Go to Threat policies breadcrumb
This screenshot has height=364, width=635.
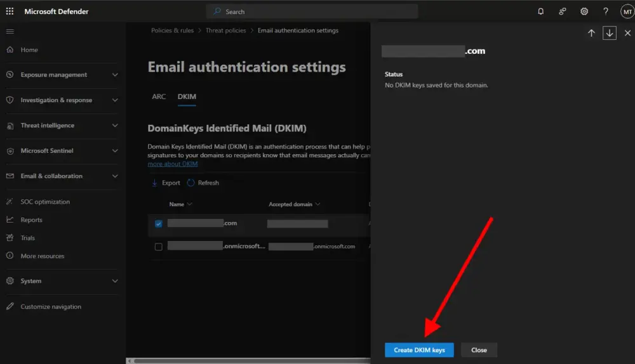click(x=225, y=30)
